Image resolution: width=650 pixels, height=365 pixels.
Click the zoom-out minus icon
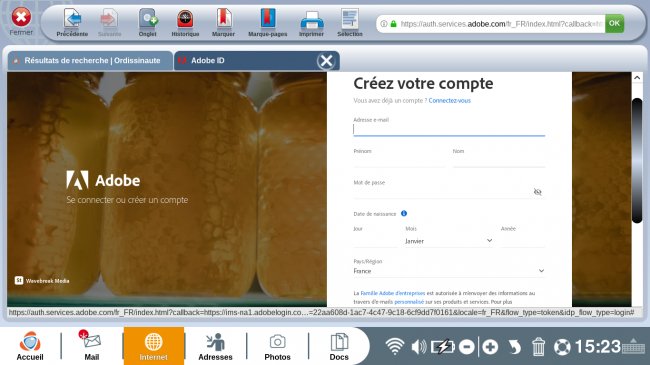pyautogui.click(x=467, y=346)
